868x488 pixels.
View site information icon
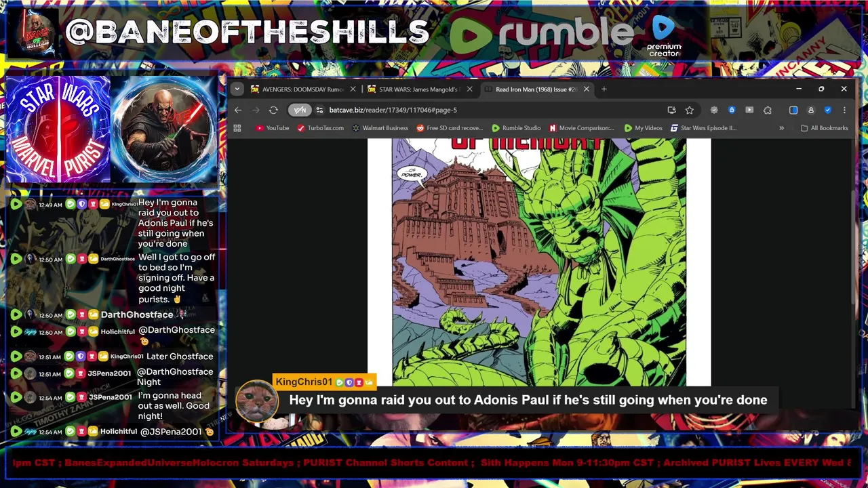[x=319, y=110]
